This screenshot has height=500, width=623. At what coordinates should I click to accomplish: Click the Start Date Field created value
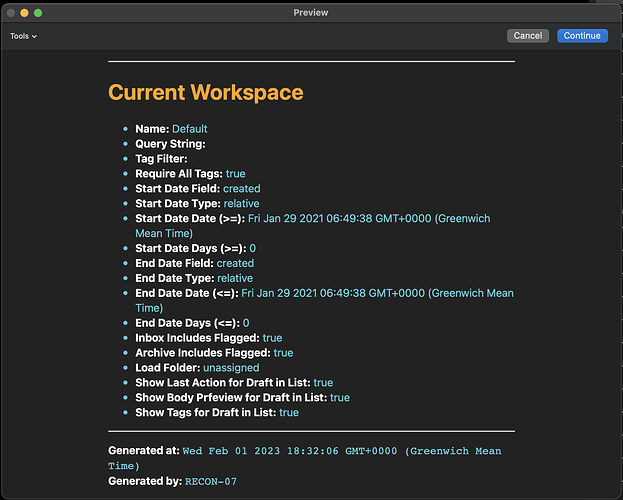(242, 189)
